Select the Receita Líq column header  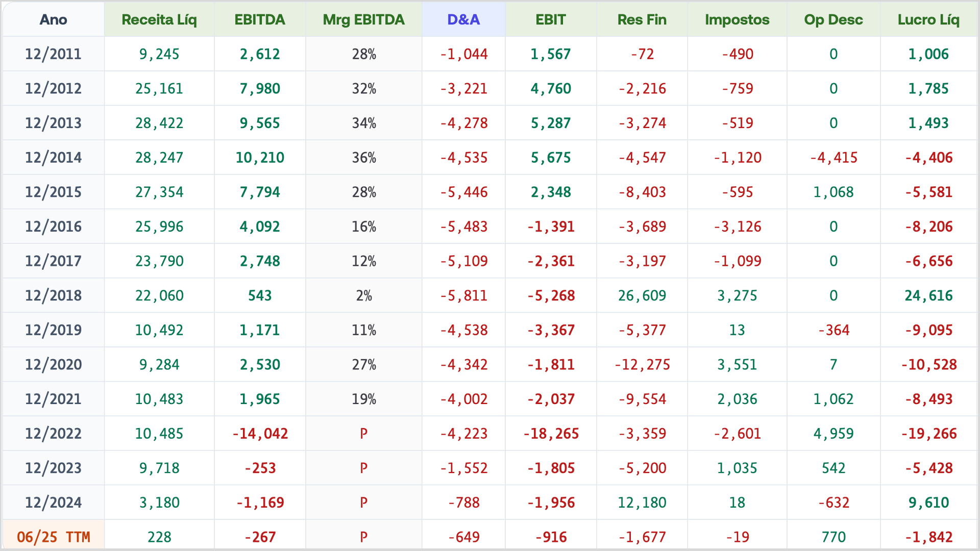click(x=159, y=19)
